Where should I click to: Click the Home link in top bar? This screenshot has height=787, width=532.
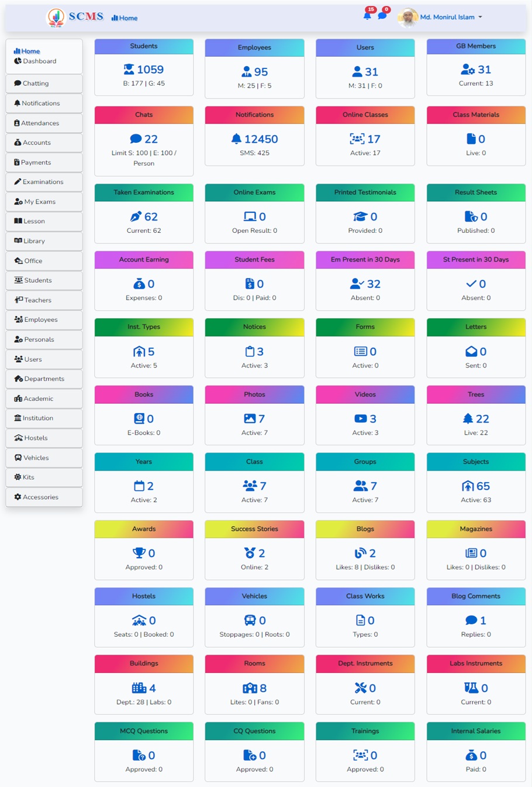(x=125, y=18)
